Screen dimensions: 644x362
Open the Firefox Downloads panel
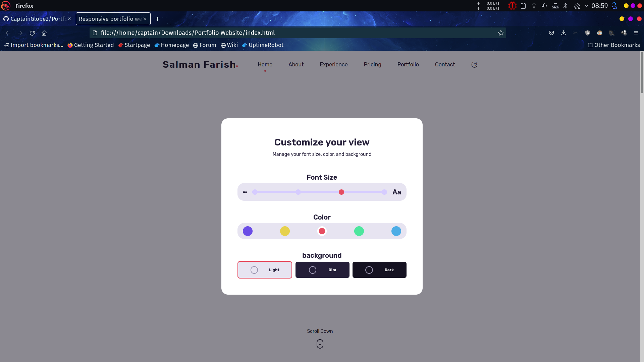(563, 33)
